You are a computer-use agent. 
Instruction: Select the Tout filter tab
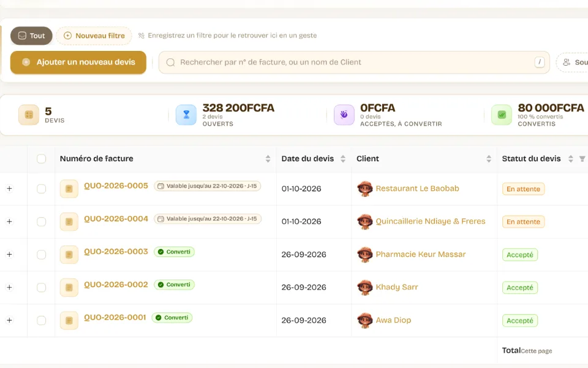[31, 36]
